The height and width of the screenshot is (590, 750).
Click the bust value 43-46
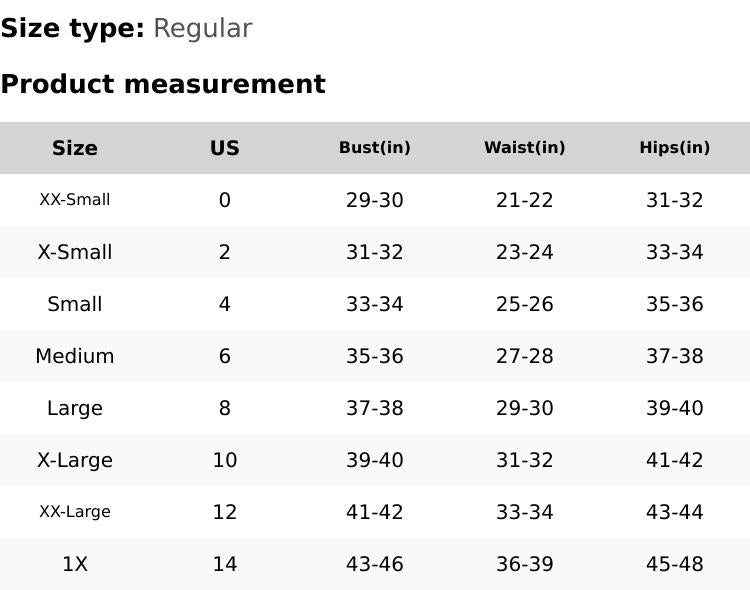click(374, 564)
